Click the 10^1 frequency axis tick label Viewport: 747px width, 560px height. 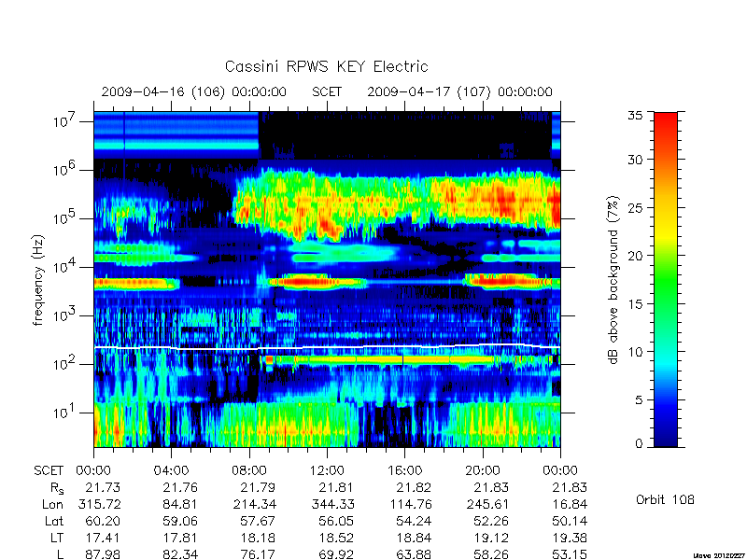(63, 412)
